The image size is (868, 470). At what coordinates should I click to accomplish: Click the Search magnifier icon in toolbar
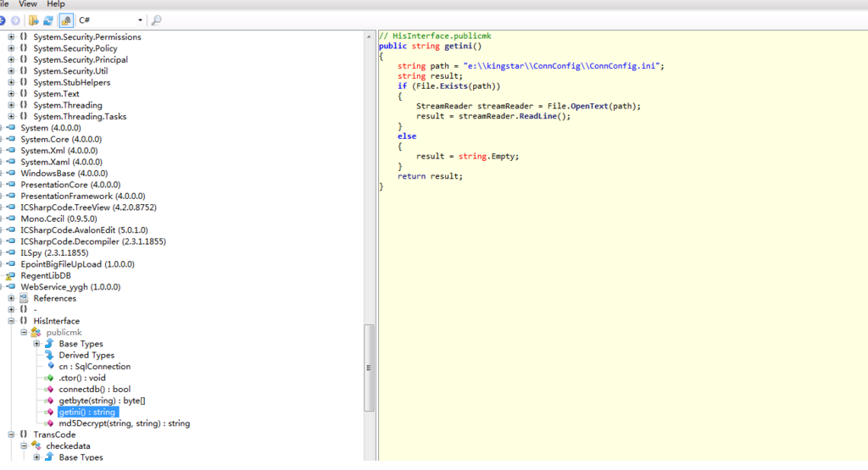point(157,19)
